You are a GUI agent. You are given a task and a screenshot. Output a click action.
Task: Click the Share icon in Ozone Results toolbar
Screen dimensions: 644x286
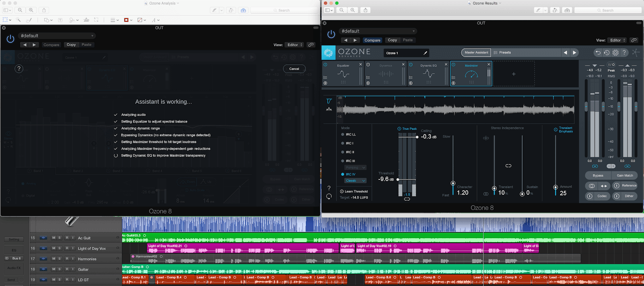tap(365, 10)
